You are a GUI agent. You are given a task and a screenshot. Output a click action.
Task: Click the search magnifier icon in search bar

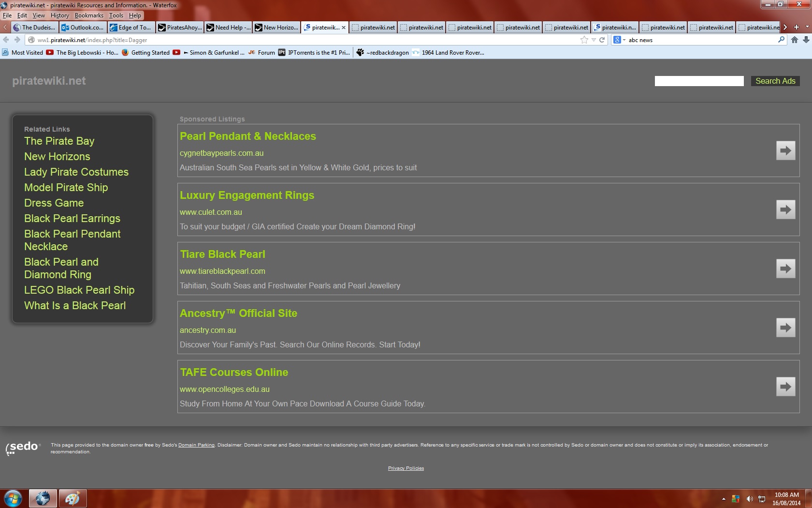pyautogui.click(x=781, y=40)
